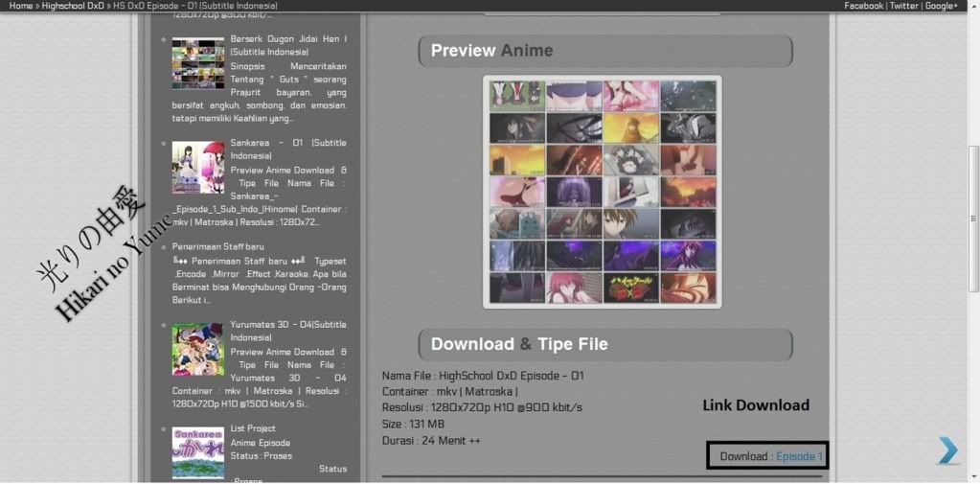Open the Berserk Ougon Jidai Hen thumbnail
Image resolution: width=980 pixels, height=484 pixels.
point(198,63)
